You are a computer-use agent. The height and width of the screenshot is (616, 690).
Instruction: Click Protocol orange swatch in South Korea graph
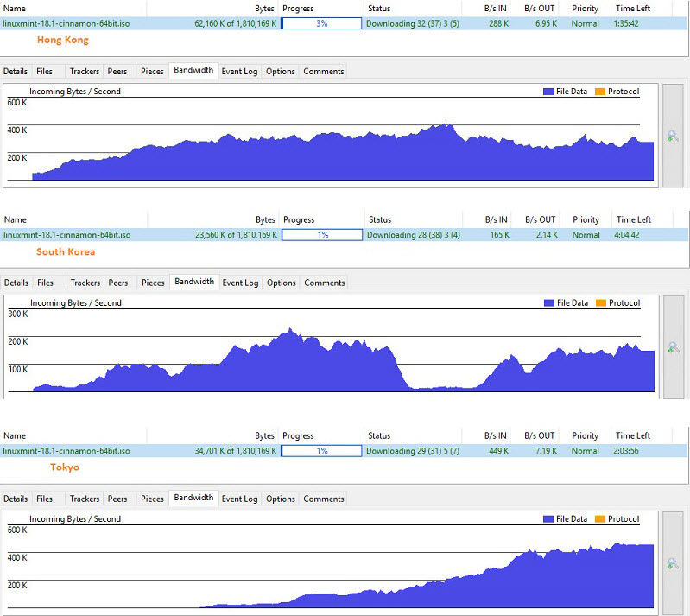coord(601,303)
